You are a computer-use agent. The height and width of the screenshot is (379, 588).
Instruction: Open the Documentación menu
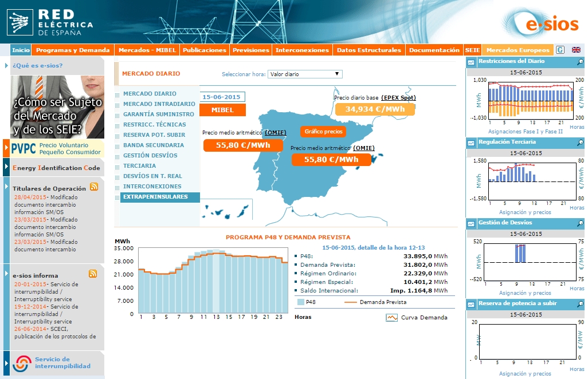[x=434, y=50]
